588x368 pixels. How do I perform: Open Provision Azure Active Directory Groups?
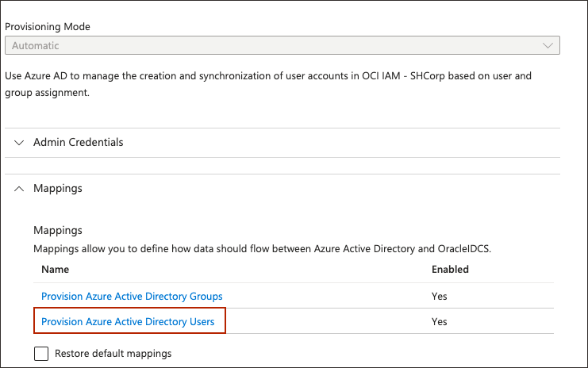[132, 296]
